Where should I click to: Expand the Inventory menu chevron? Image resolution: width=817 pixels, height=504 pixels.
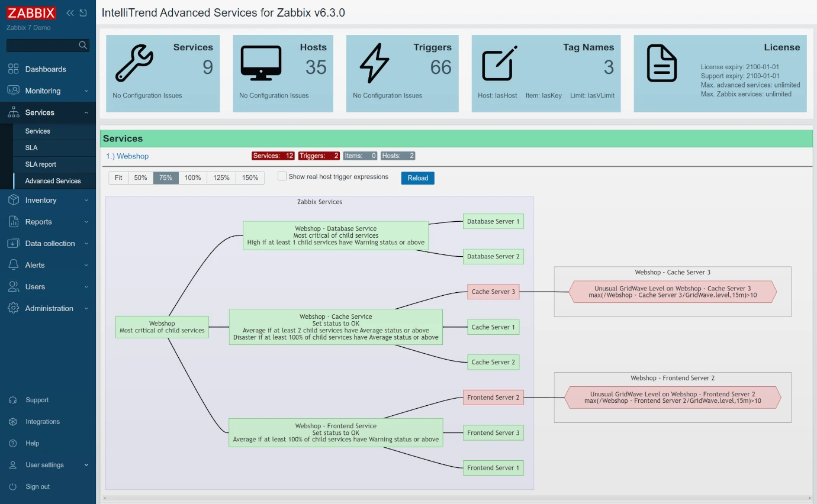(86, 201)
